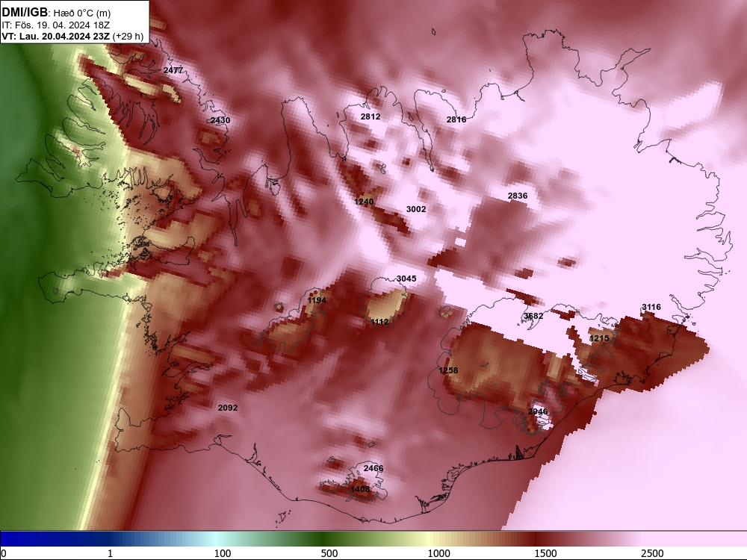Click the VT: Lau. 20.04.2024 23Z line
747x560 pixels.
coord(56,37)
